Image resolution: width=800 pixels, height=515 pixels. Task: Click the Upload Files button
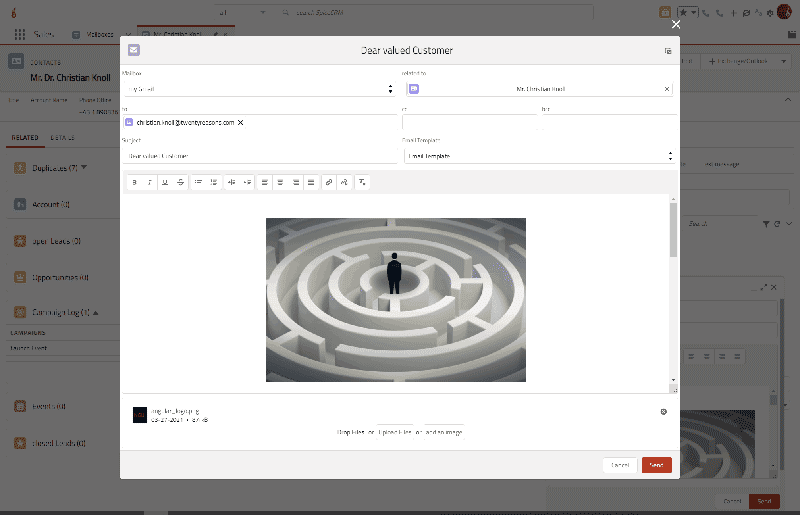coord(395,432)
